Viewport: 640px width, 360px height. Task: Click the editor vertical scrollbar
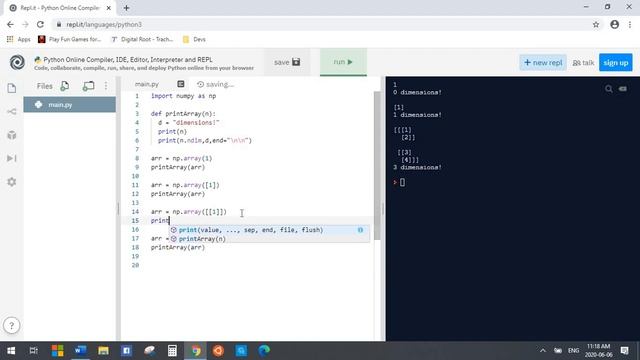click(377, 165)
